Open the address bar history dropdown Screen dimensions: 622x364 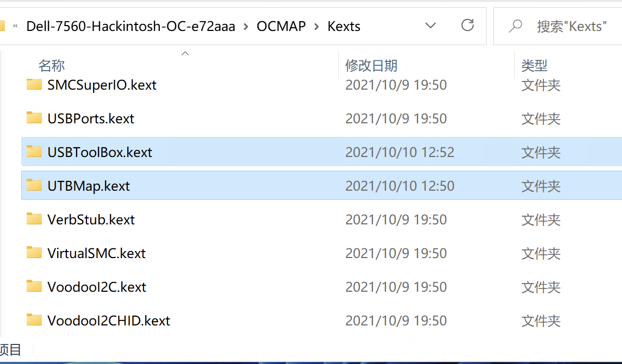[431, 26]
